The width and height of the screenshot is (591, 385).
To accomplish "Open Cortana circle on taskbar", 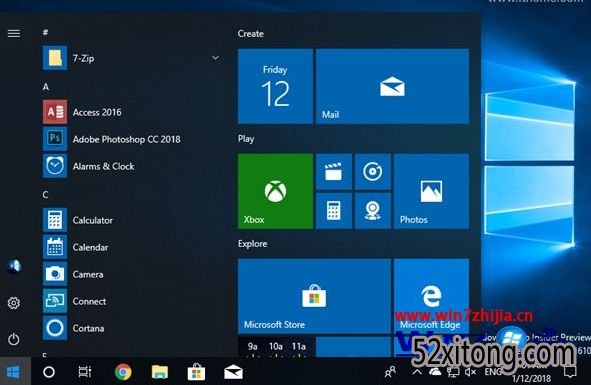I will (49, 372).
